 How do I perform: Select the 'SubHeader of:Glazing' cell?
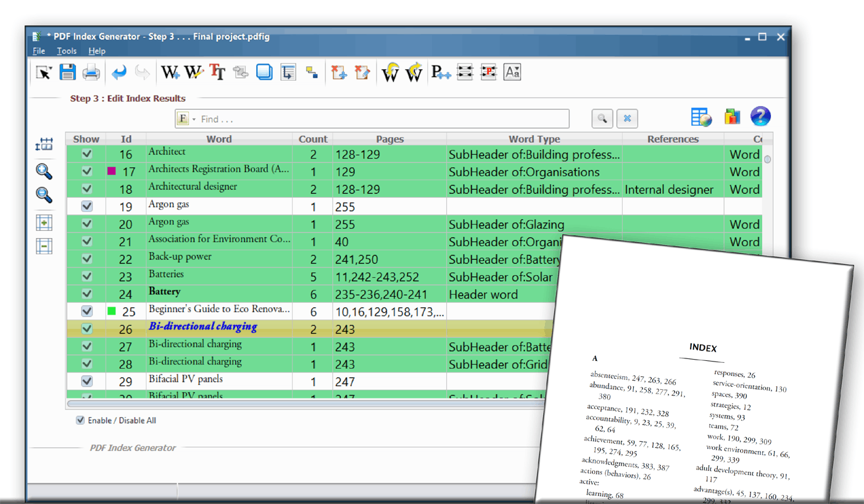point(534,225)
